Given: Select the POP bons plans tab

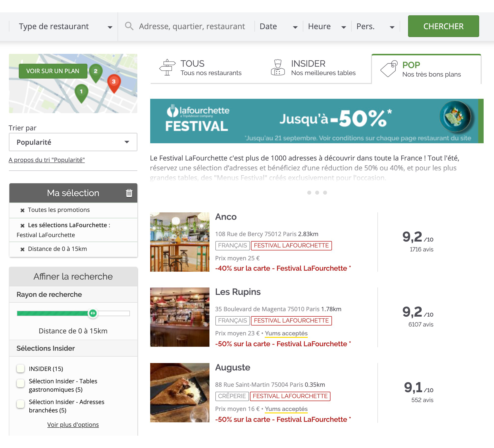Looking at the screenshot, I should click(427, 69).
